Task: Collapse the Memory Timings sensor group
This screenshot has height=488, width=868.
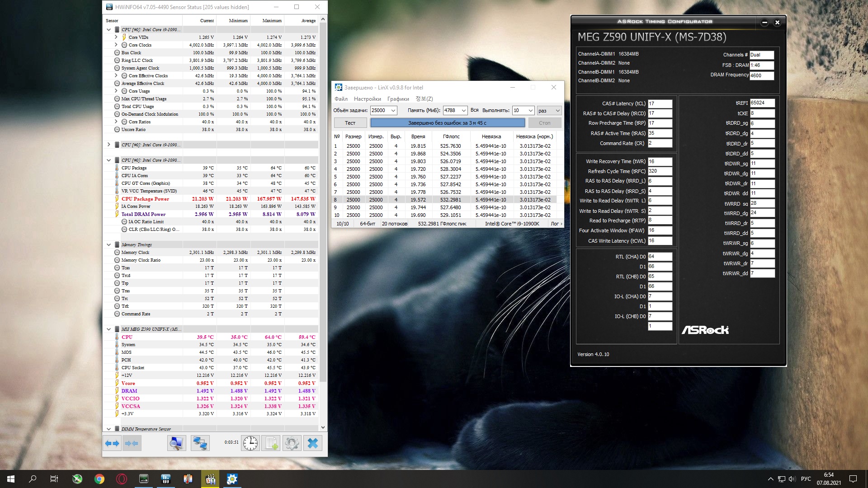Action: click(x=108, y=244)
